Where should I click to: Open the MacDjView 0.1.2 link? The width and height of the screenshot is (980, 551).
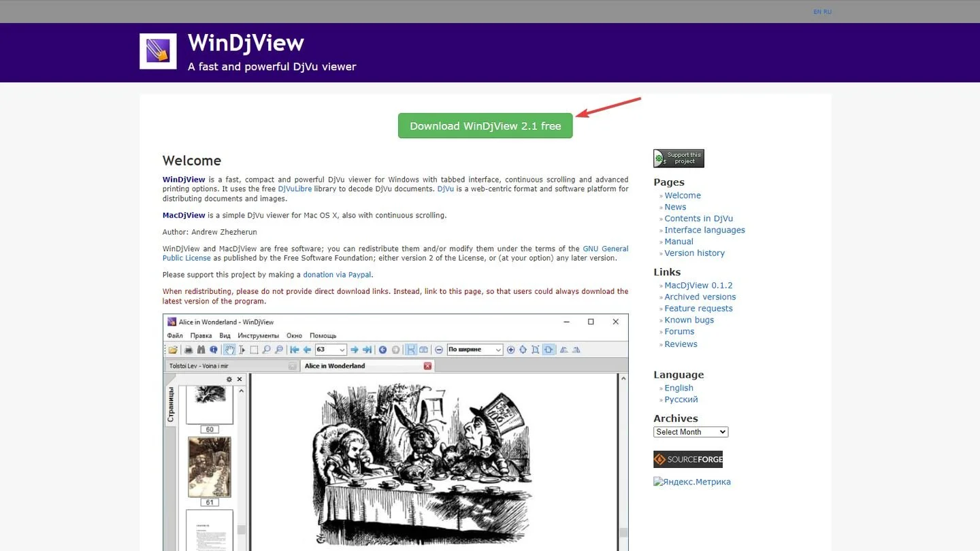pos(698,286)
